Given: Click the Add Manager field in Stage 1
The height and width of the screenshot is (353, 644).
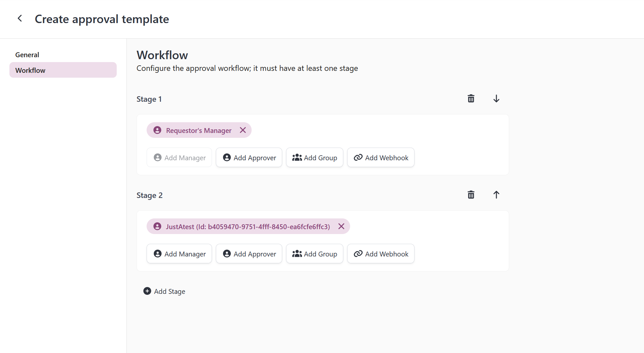Looking at the screenshot, I should (179, 157).
